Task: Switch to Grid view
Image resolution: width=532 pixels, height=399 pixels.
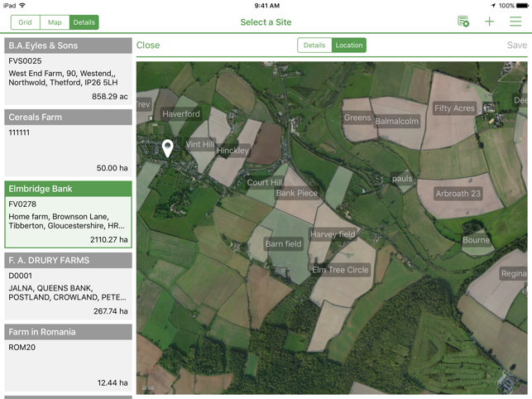Action: tap(26, 22)
